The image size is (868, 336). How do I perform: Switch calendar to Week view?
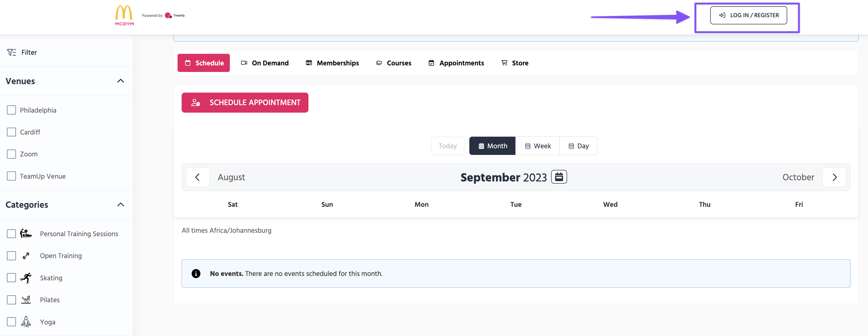[537, 146]
